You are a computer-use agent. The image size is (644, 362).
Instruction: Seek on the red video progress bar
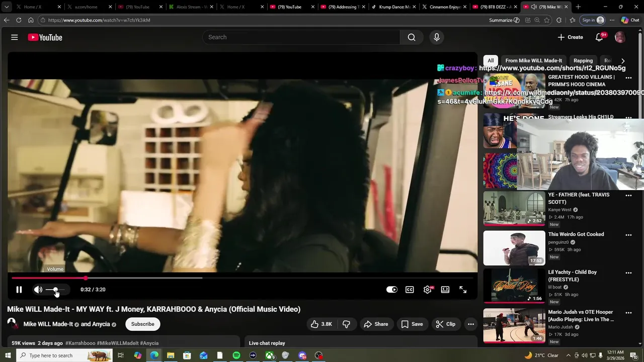(x=242, y=278)
